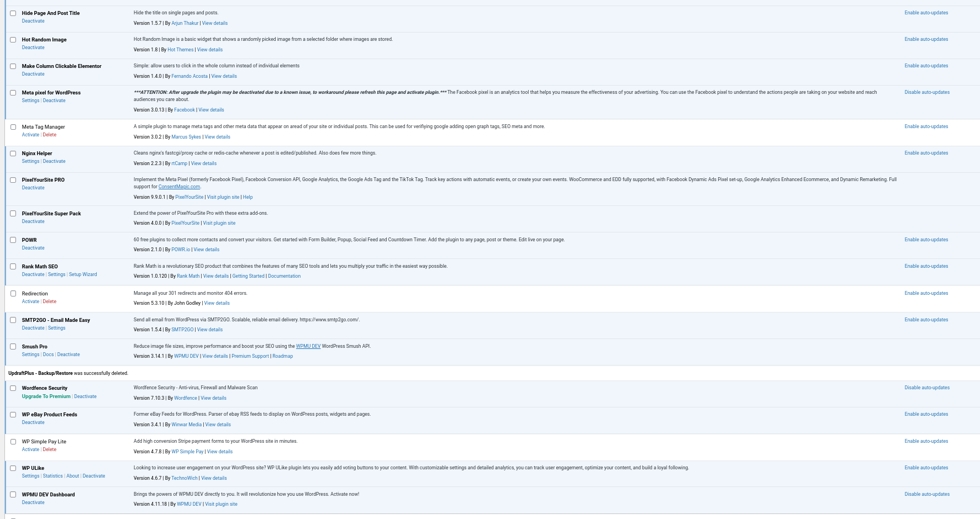Enable auto-updates for POWR plugin
This screenshot has width=980, height=519.
coord(926,240)
